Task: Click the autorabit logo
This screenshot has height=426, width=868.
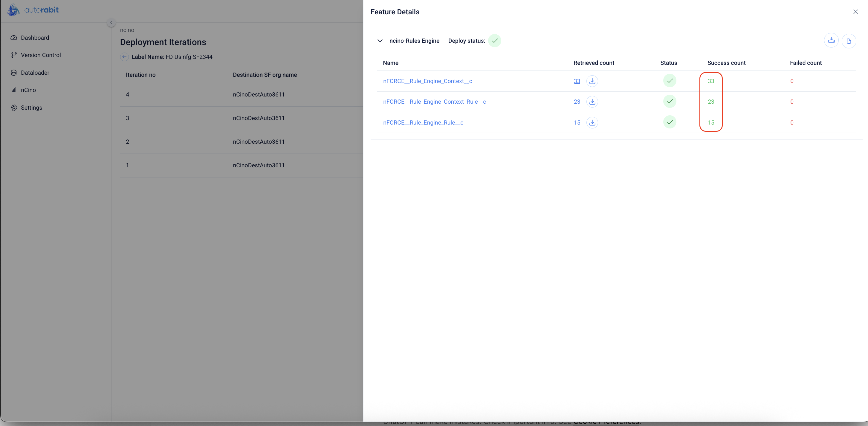Action: click(x=33, y=10)
